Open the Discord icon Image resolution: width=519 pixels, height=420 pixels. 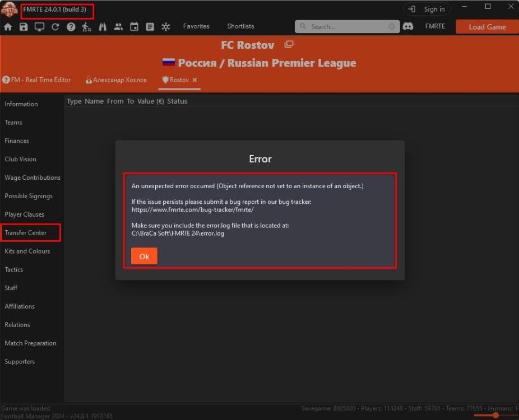pos(408,26)
